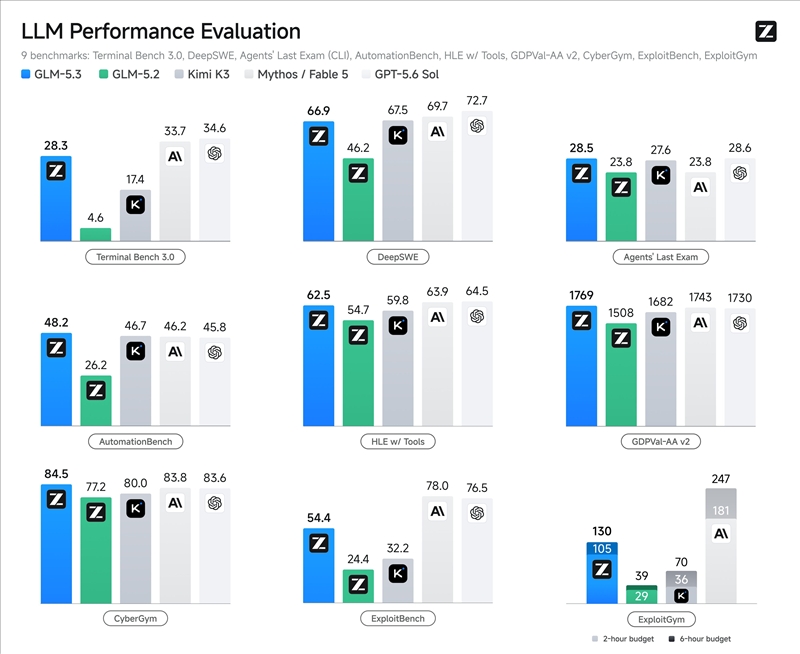
Task: Click the Agents' Last Exam label pill
Action: pos(661,257)
